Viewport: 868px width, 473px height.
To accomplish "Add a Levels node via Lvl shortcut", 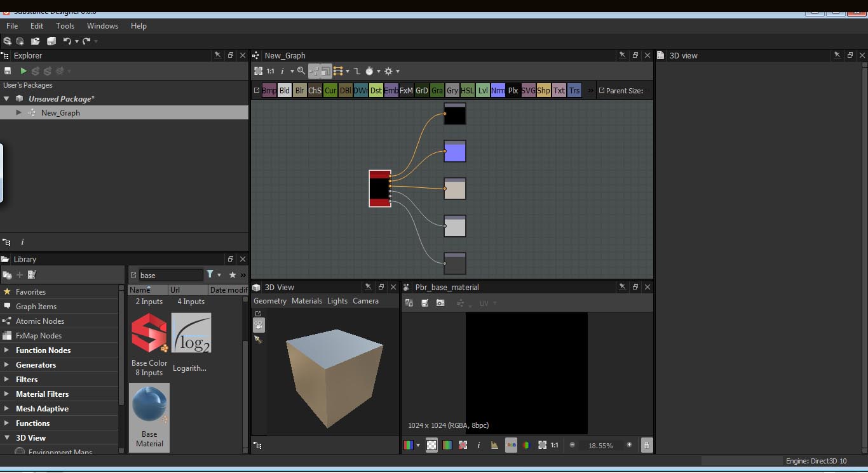I will (483, 91).
